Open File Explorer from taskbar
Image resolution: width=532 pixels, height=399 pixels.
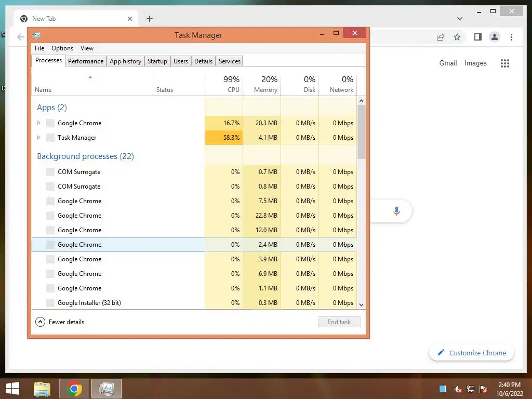coord(42,389)
